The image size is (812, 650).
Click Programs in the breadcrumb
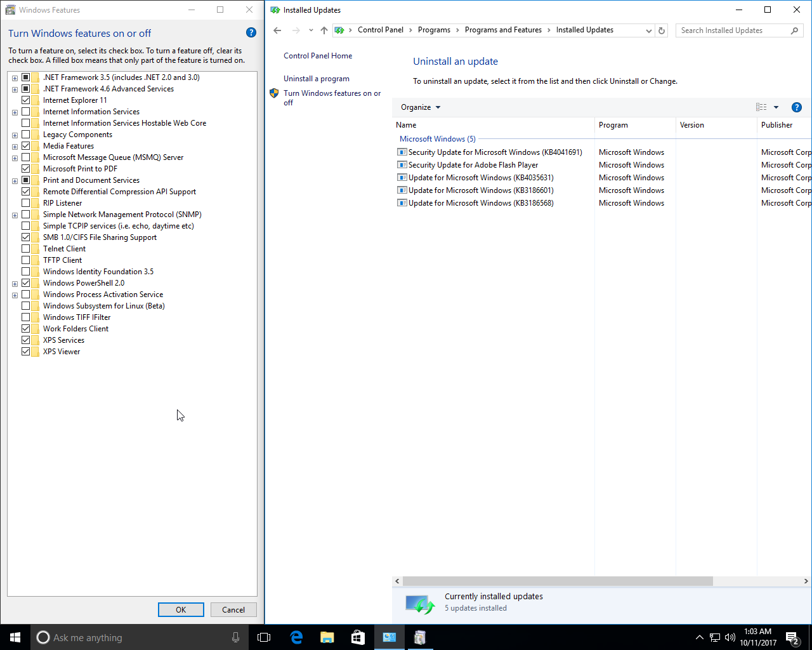pyautogui.click(x=434, y=30)
